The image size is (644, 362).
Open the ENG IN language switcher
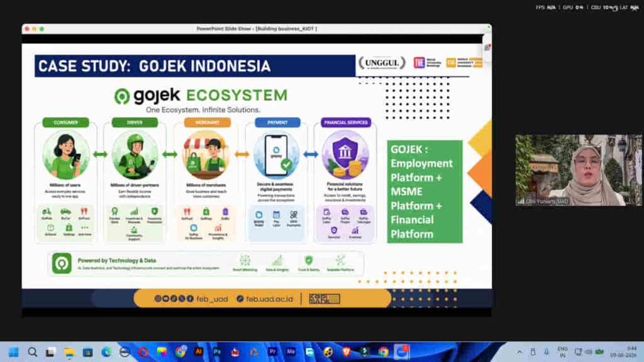coord(562,352)
